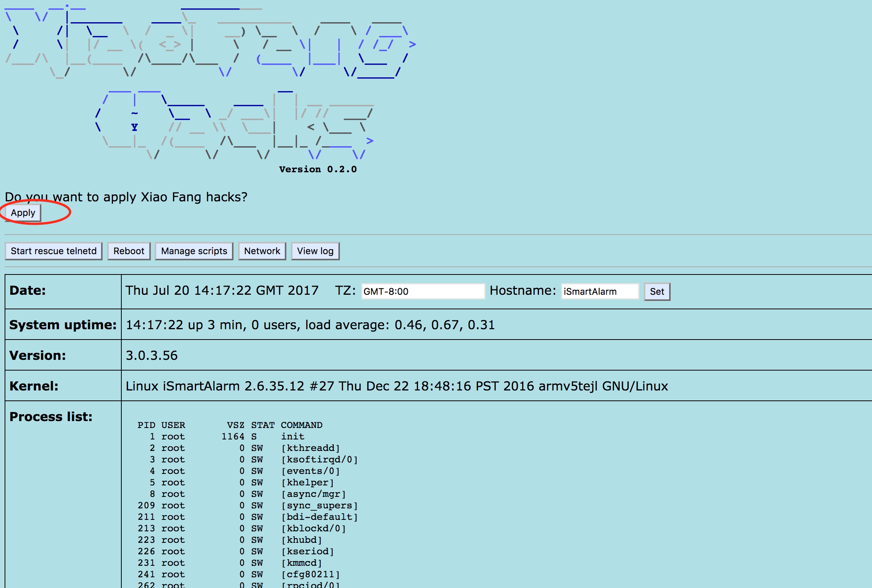Open Manage scripts page
The image size is (872, 588).
194,251
